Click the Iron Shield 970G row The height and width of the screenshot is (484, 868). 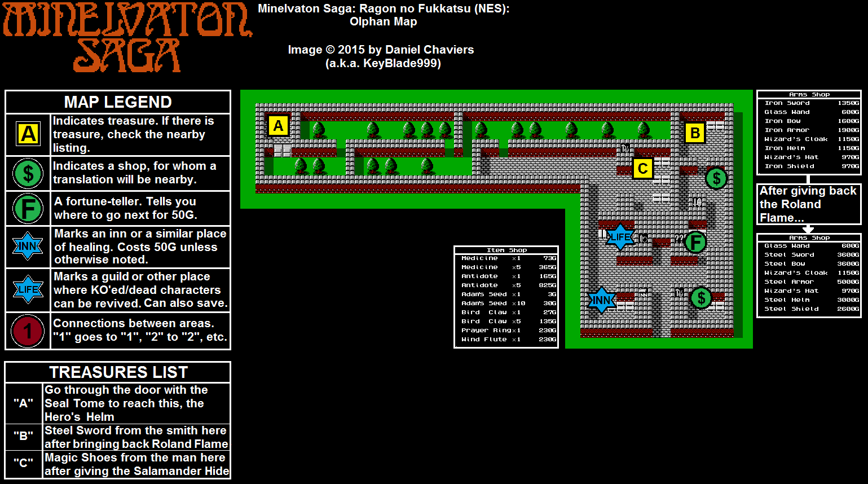coord(812,166)
